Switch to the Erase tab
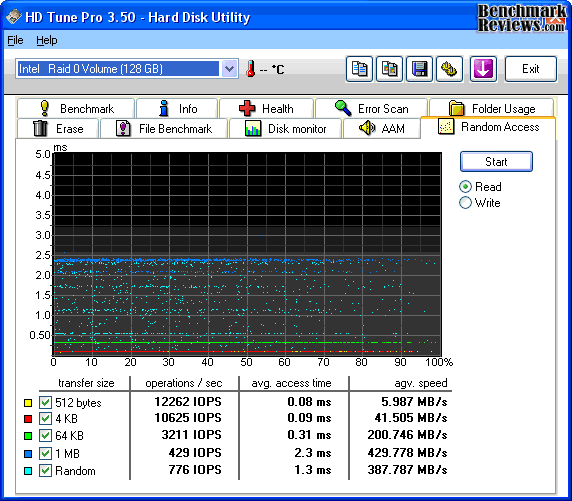Screen dimensions: 572x501 [58, 128]
